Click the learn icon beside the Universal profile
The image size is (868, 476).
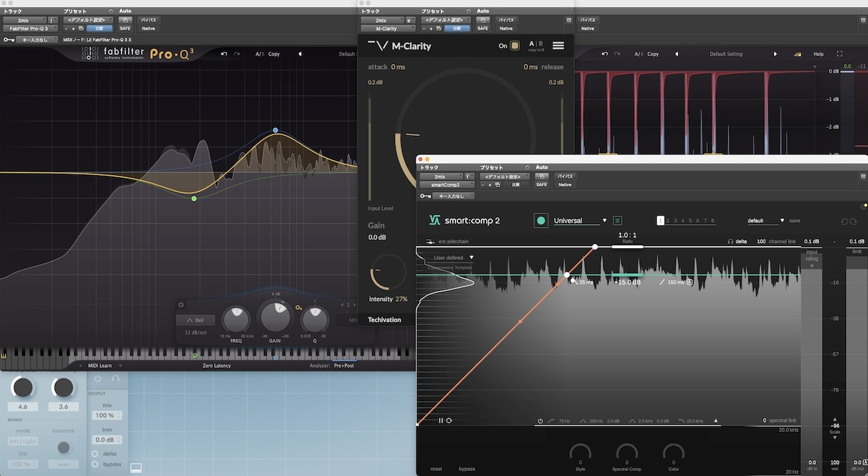pyautogui.click(x=617, y=221)
